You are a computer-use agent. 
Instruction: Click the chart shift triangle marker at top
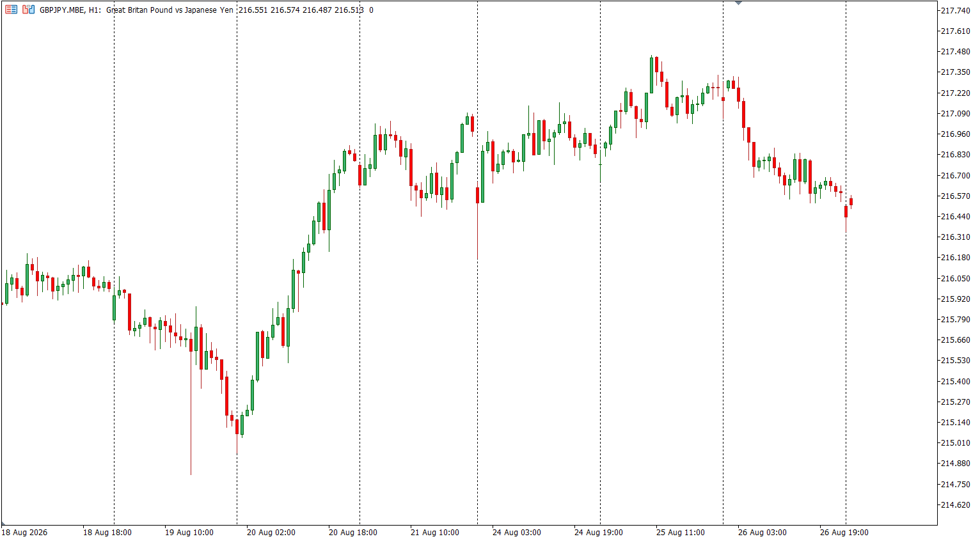pyautogui.click(x=738, y=3)
